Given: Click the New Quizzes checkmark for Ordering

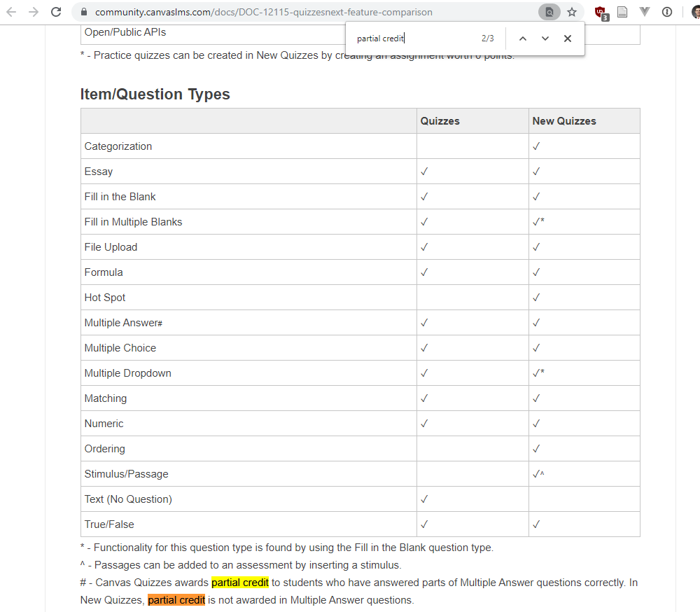Looking at the screenshot, I should 536,449.
